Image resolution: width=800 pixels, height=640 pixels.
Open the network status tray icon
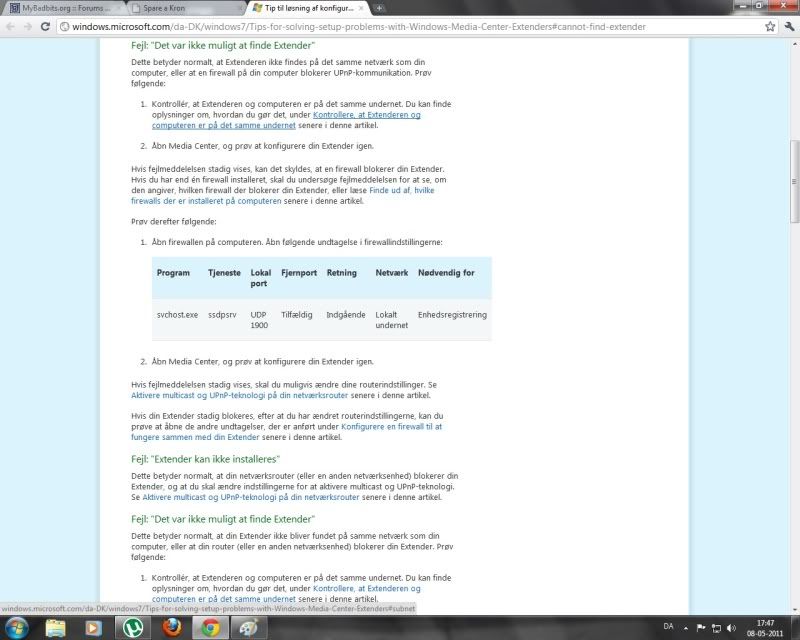(716, 628)
